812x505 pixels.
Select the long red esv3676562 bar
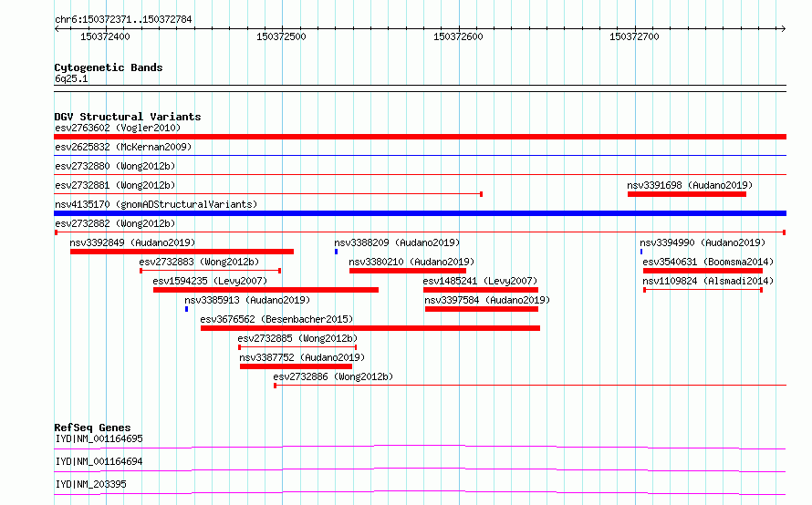(370, 328)
